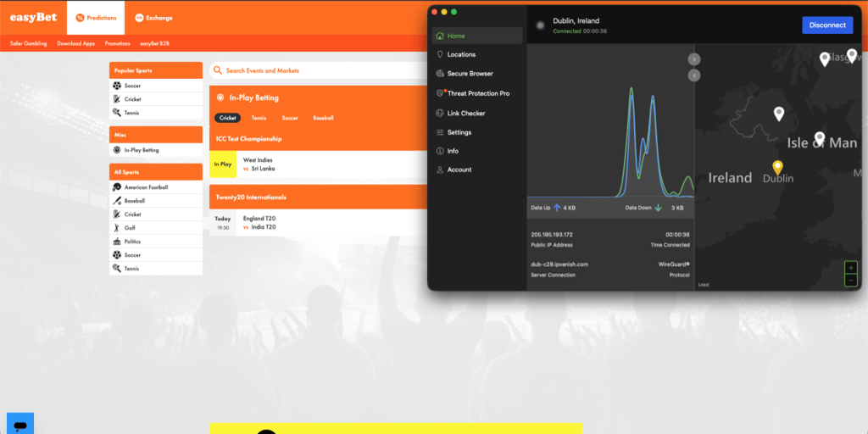
Task: Open the Promotions link
Action: [117, 43]
